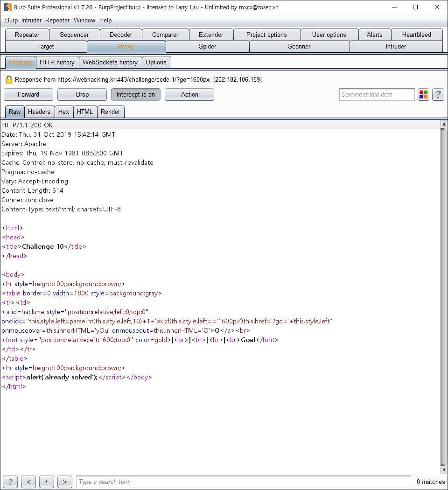Open the Help menu
Image resolution: width=448 pixels, height=490 pixels.
(x=105, y=21)
